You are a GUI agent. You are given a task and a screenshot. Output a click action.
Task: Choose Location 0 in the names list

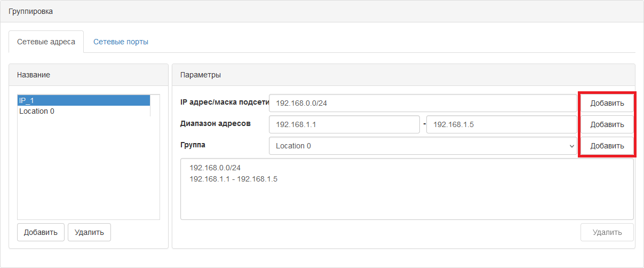84,111
